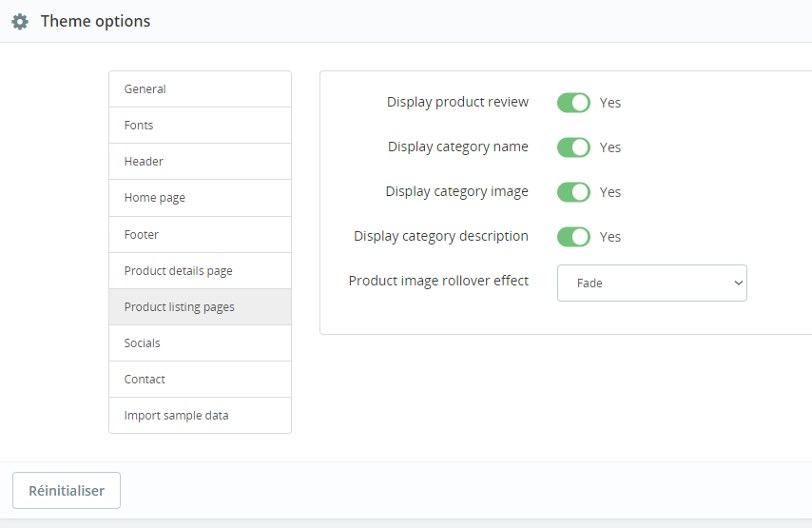Click the Theme options gear icon
The width and height of the screenshot is (812, 528).
pyautogui.click(x=20, y=21)
